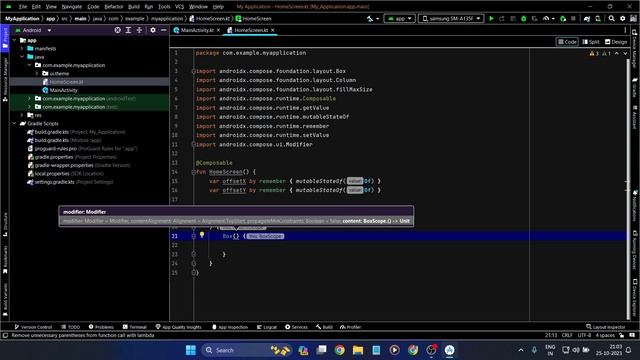This screenshot has height=360, width=640.
Task: Click CRLF line separator in status bar
Action: coord(567,335)
